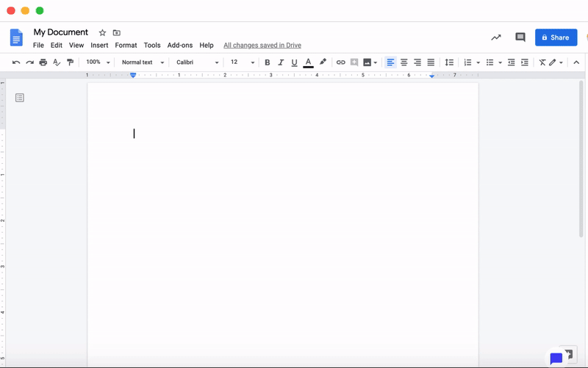
Task: Open the Format menu
Action: 126,46
